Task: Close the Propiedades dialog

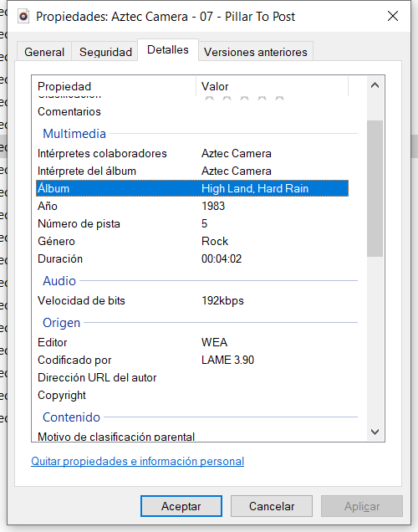Action: tap(393, 16)
